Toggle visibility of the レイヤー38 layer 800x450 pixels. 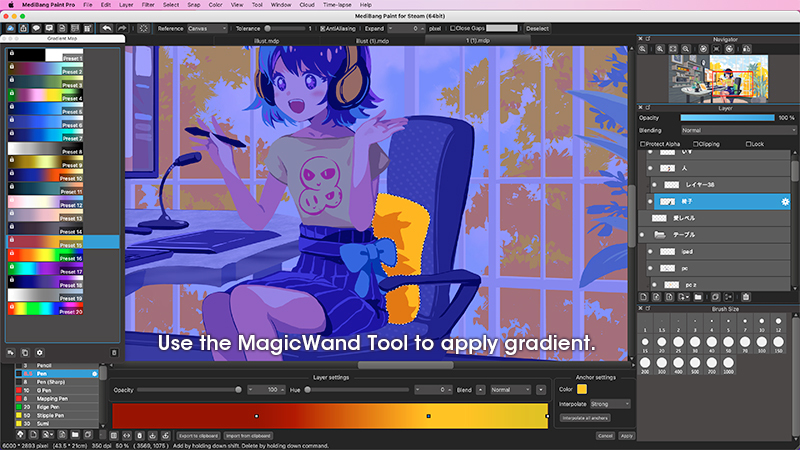pyautogui.click(x=654, y=185)
